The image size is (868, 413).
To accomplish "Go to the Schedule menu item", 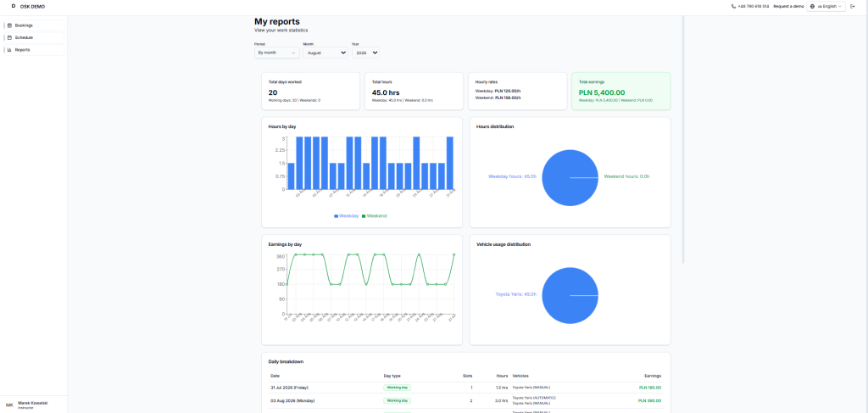I will (34, 37).
